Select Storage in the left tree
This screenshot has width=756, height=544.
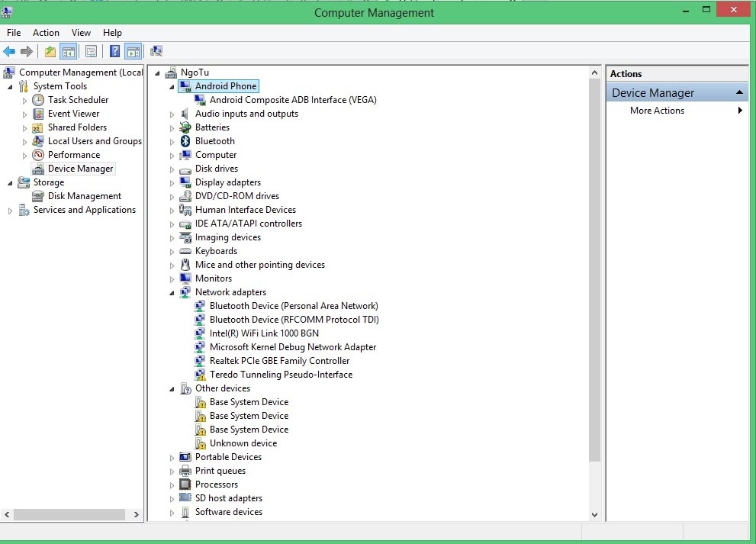click(49, 182)
